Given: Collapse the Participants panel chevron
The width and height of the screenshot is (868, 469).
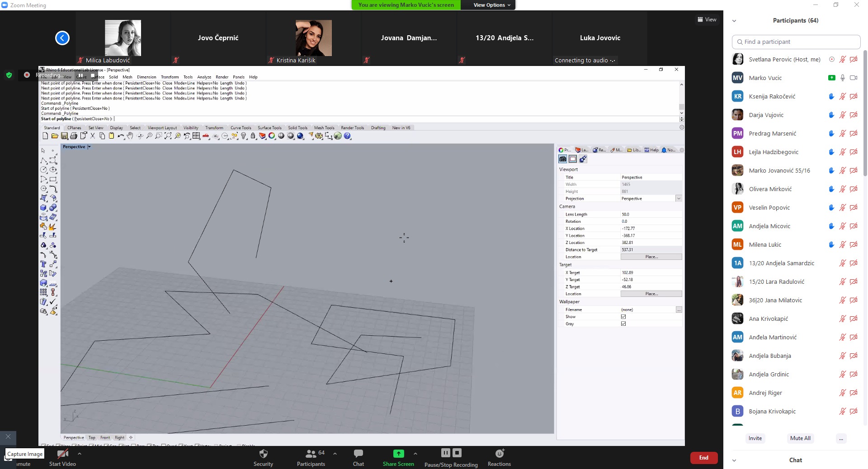Looking at the screenshot, I should 734,21.
